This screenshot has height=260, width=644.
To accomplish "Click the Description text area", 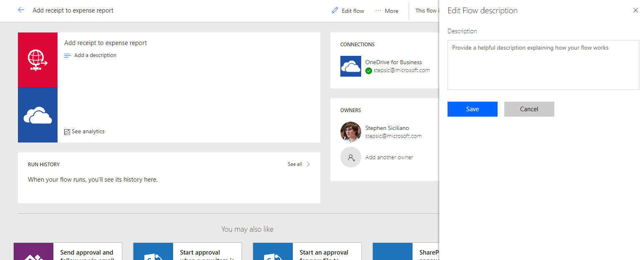I will click(x=543, y=65).
